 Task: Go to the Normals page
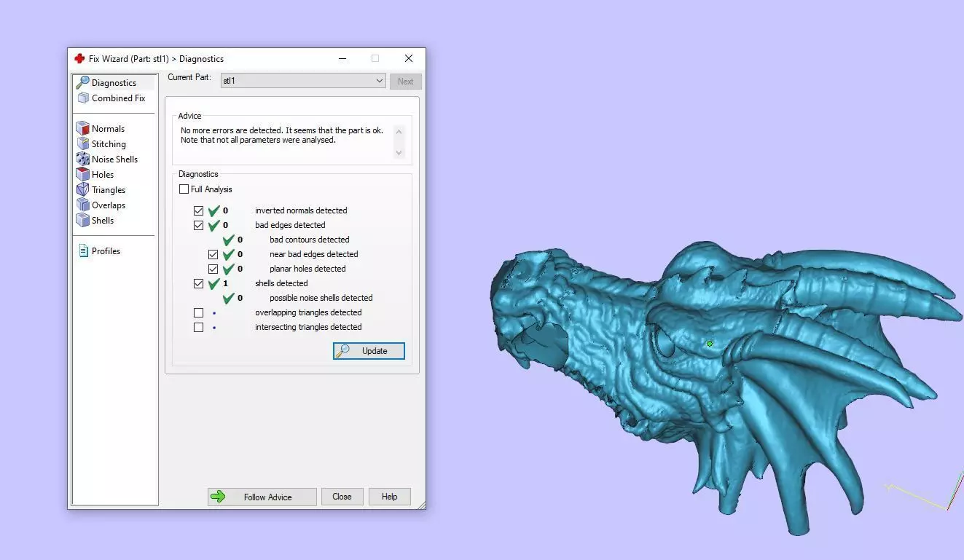tap(108, 128)
